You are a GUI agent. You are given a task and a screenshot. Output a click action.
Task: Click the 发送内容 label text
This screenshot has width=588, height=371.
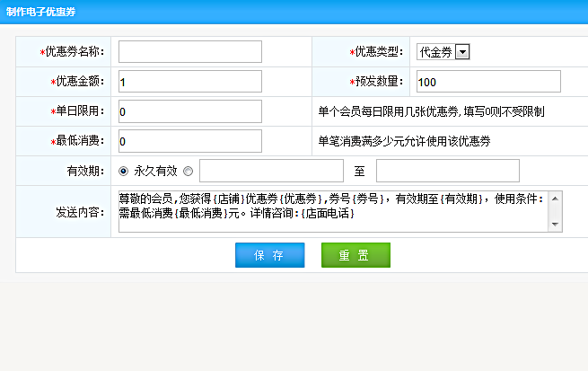[x=80, y=212]
